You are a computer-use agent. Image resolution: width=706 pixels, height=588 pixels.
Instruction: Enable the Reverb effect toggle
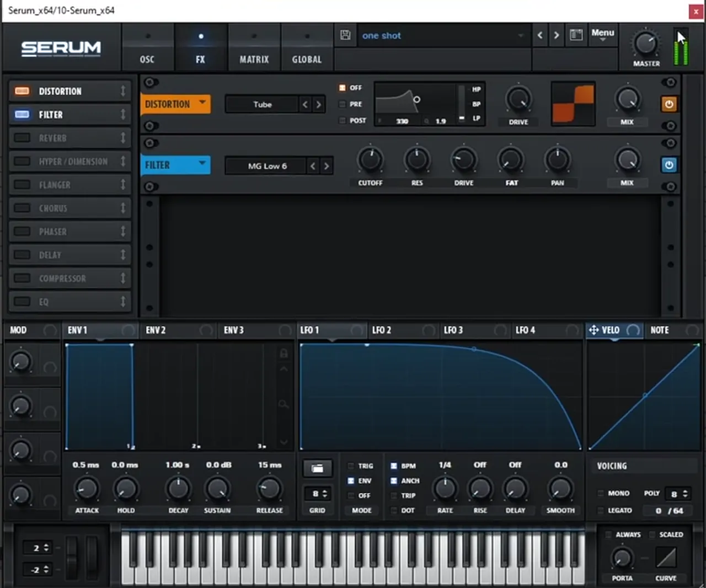point(22,138)
